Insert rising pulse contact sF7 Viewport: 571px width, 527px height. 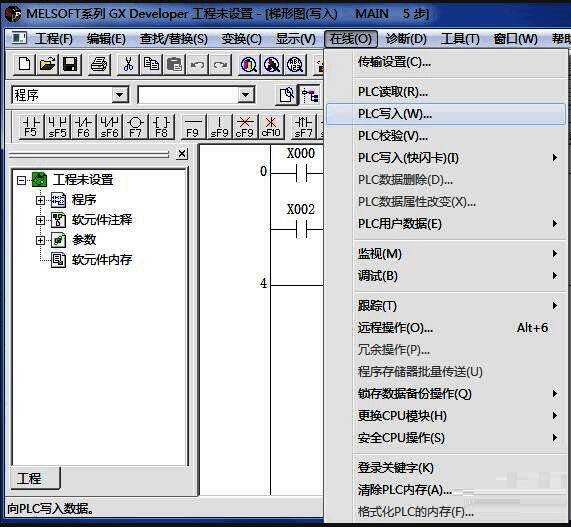coord(303,127)
